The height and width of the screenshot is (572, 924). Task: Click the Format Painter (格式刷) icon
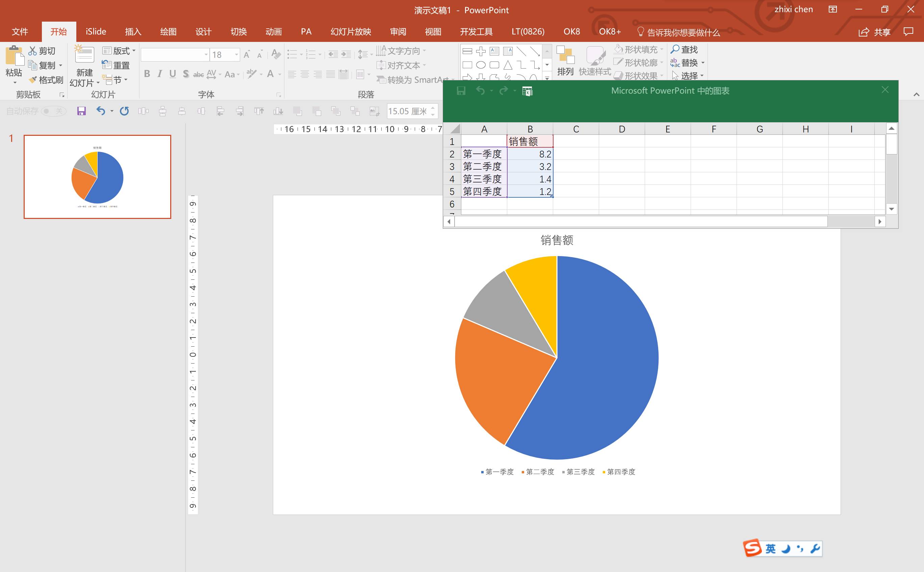point(33,80)
